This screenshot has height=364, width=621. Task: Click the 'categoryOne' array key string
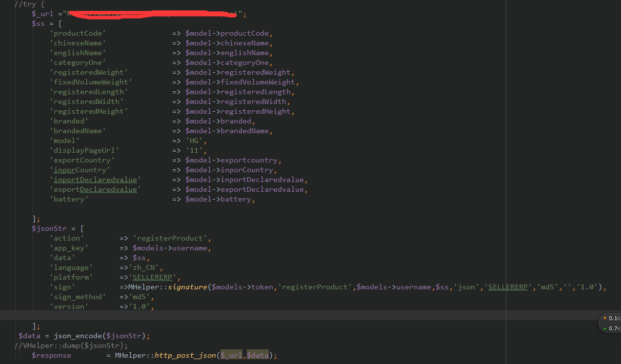78,62
